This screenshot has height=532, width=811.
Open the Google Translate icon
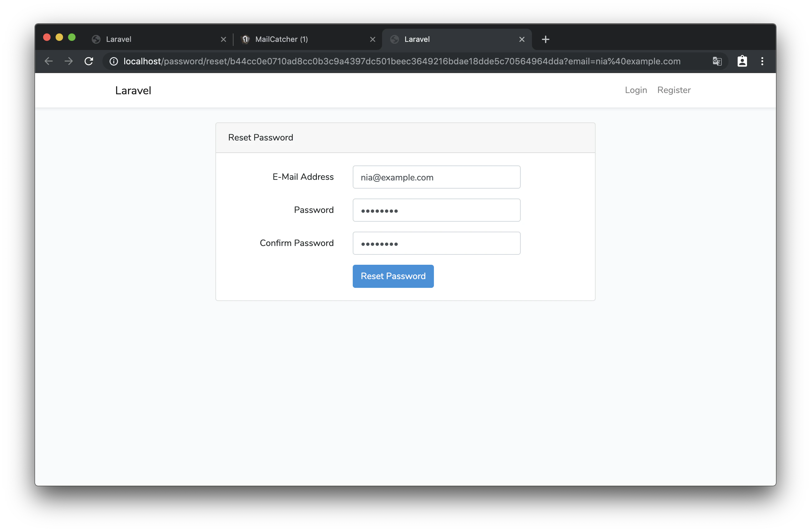(x=717, y=61)
